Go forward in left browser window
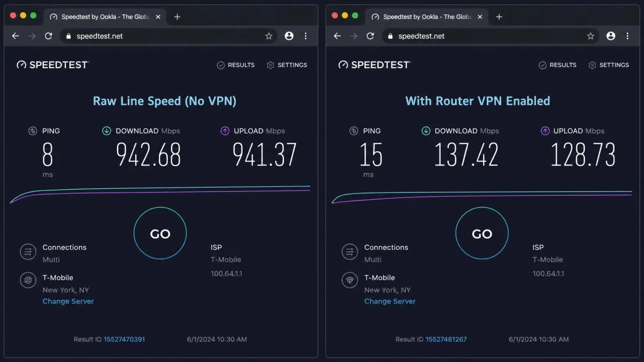 [x=32, y=36]
